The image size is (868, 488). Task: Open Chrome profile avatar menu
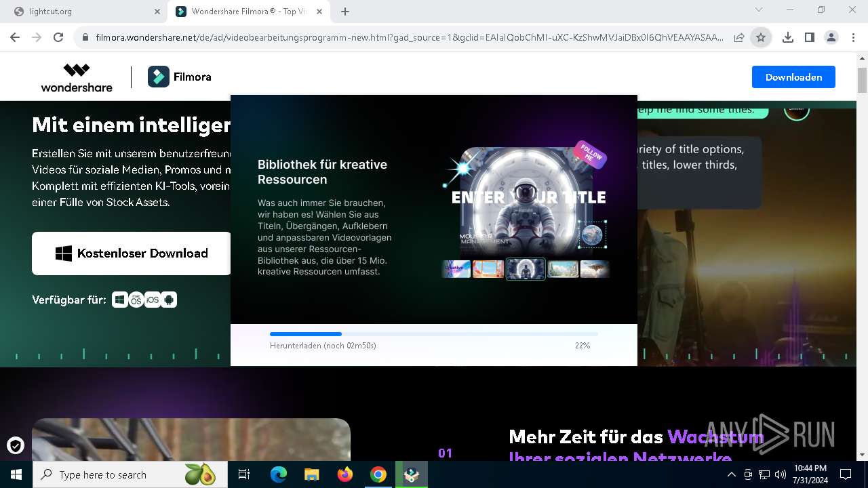click(831, 38)
